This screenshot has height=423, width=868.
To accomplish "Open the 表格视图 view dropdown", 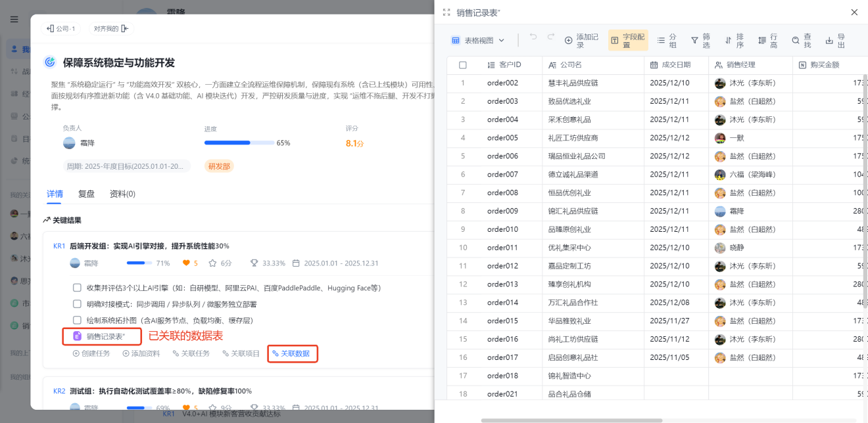I will (x=478, y=40).
